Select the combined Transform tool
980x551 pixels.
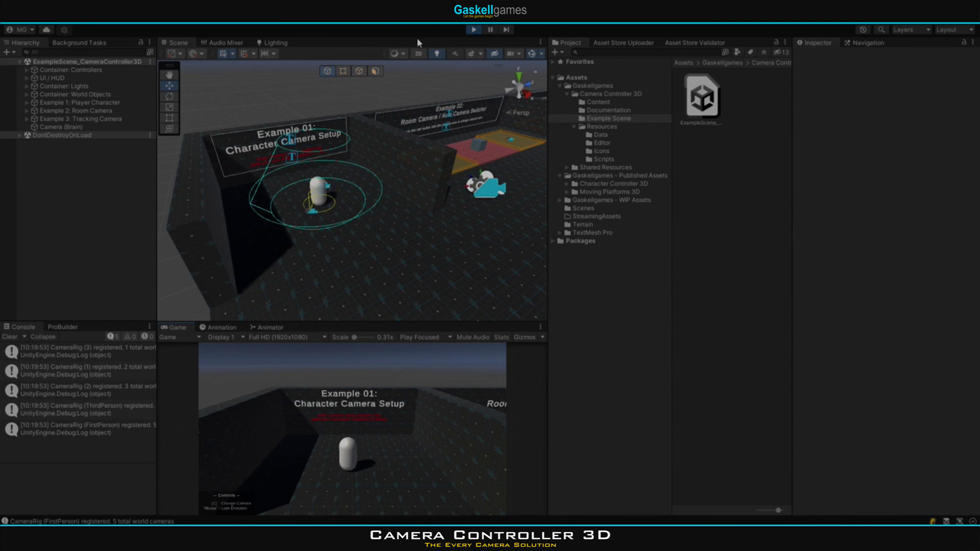tap(169, 129)
